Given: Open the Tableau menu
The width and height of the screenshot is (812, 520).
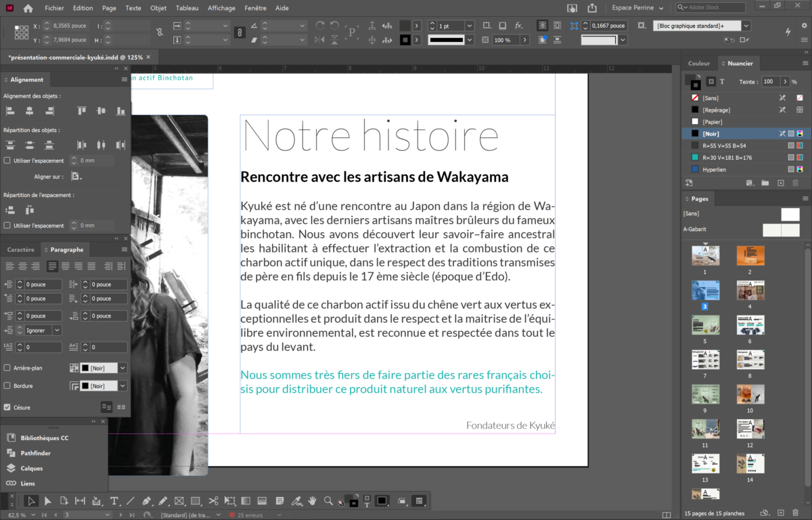Looking at the screenshot, I should [x=187, y=8].
